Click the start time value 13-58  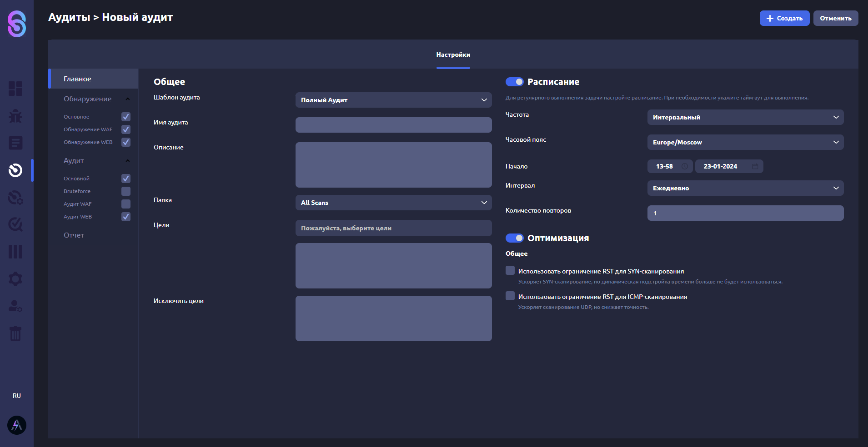[x=664, y=166]
